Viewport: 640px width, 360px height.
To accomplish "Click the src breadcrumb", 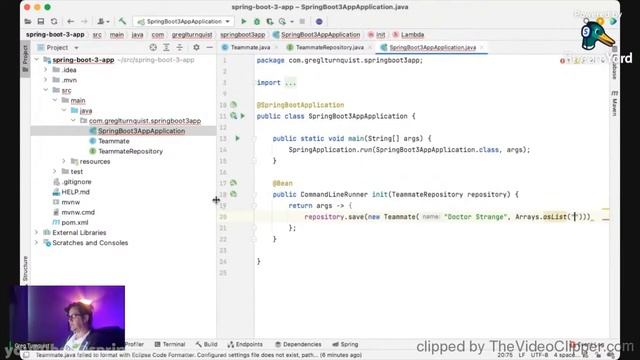I will pos(97,35).
